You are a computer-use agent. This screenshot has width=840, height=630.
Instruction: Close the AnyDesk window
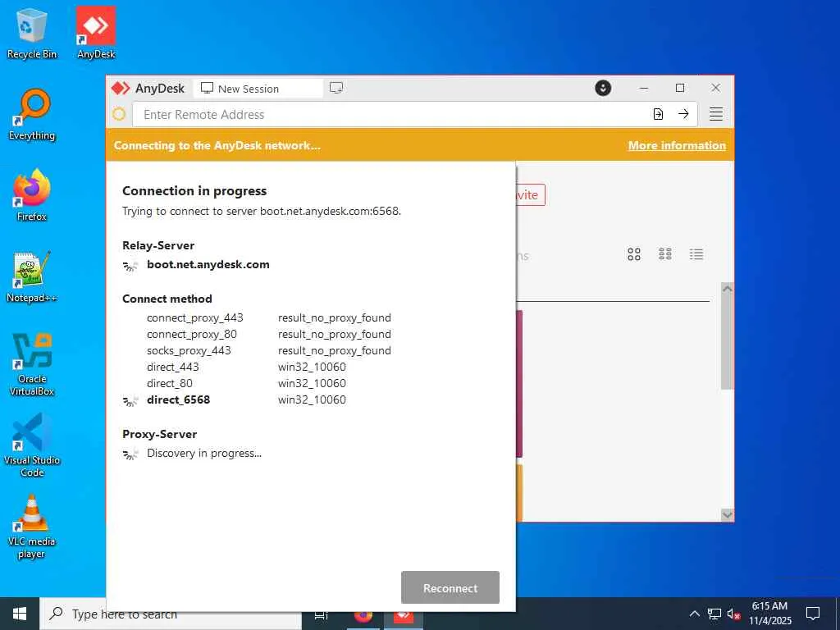coord(715,88)
